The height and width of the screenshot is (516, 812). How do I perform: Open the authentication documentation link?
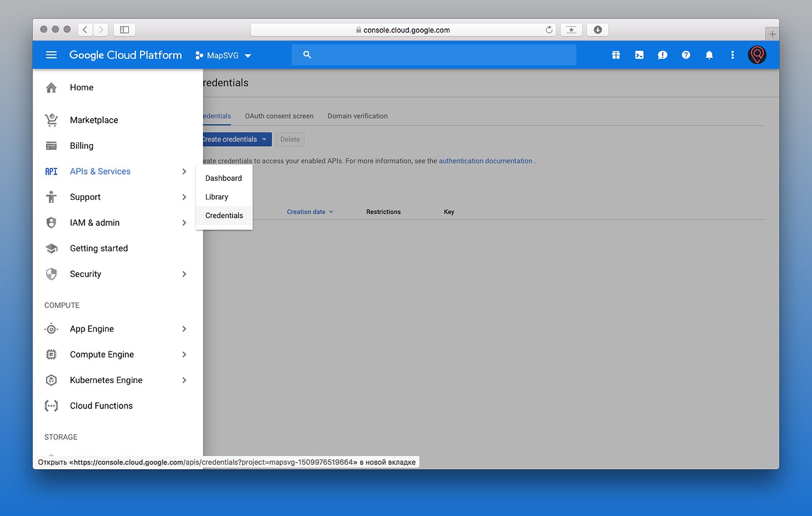coord(486,161)
